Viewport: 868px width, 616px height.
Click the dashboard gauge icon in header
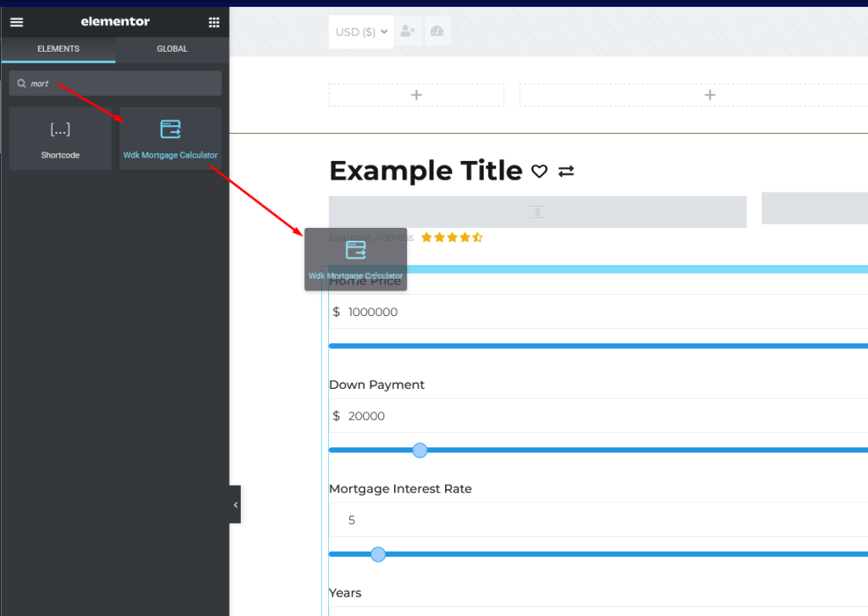pos(437,31)
